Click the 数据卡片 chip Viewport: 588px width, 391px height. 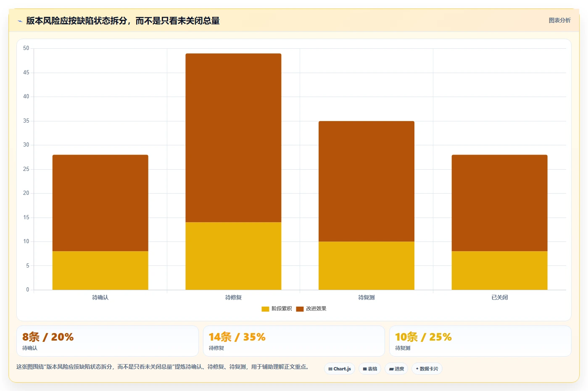427,369
